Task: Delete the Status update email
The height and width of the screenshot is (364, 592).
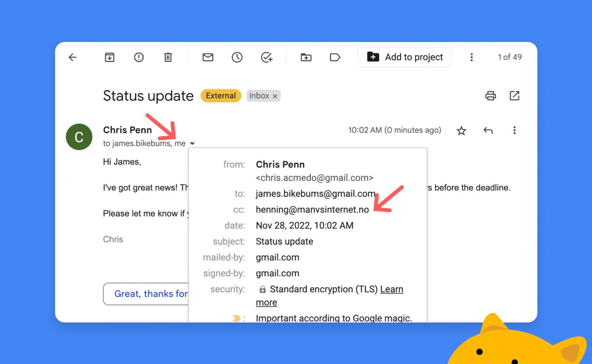Action: tap(168, 57)
